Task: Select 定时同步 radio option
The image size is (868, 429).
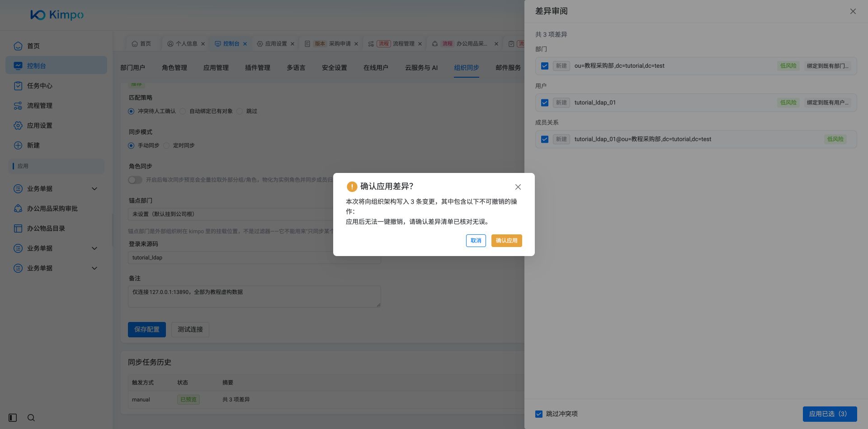Action: pyautogui.click(x=166, y=145)
